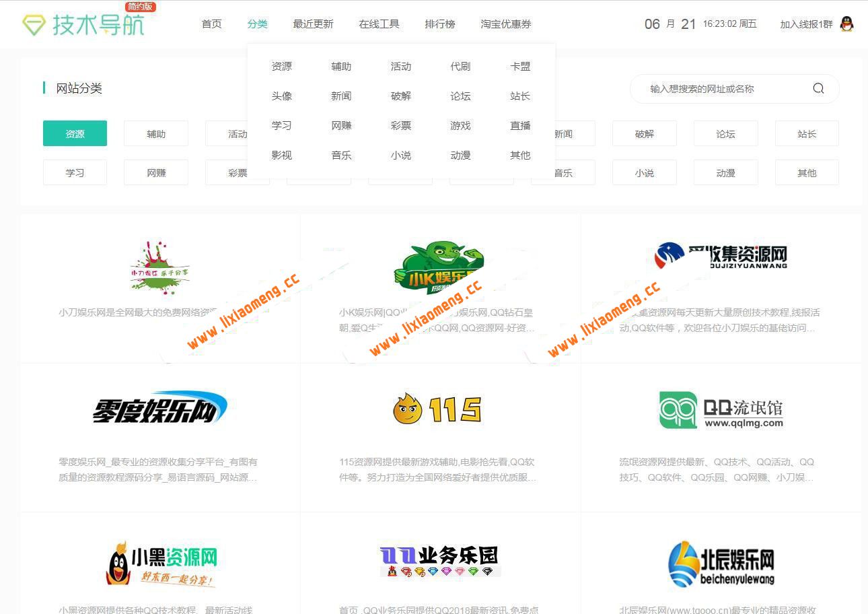This screenshot has width=868, height=614.
Task: Open the 分类 dropdown menu
Action: click(x=258, y=24)
